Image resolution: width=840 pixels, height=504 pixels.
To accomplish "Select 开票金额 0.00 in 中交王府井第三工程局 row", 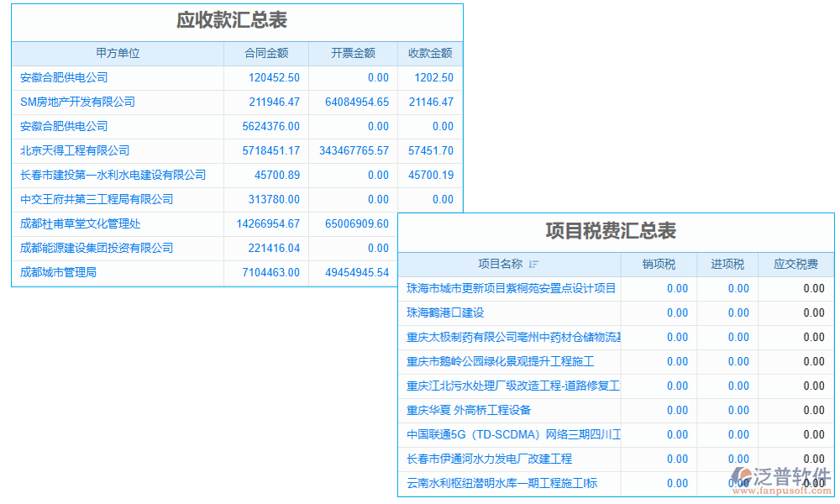I will tap(378, 199).
